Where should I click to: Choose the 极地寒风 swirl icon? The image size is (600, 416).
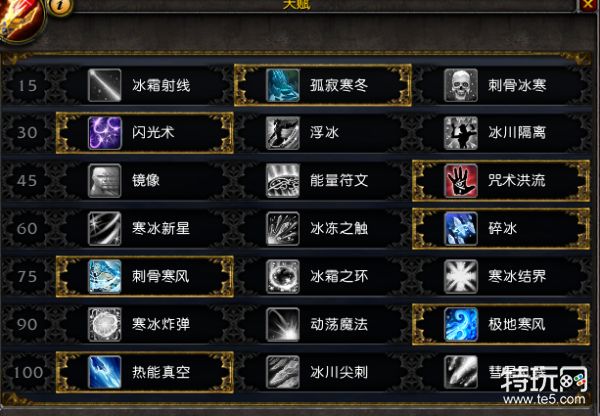tap(461, 324)
